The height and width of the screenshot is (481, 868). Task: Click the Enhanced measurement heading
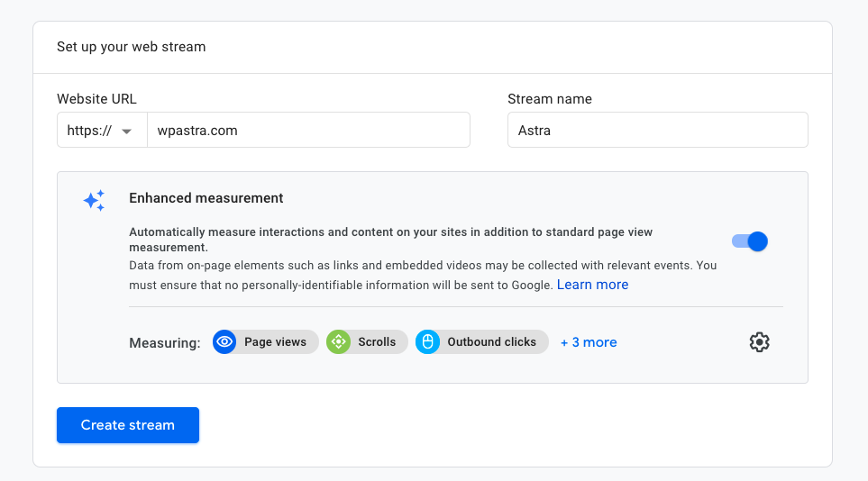click(x=206, y=198)
